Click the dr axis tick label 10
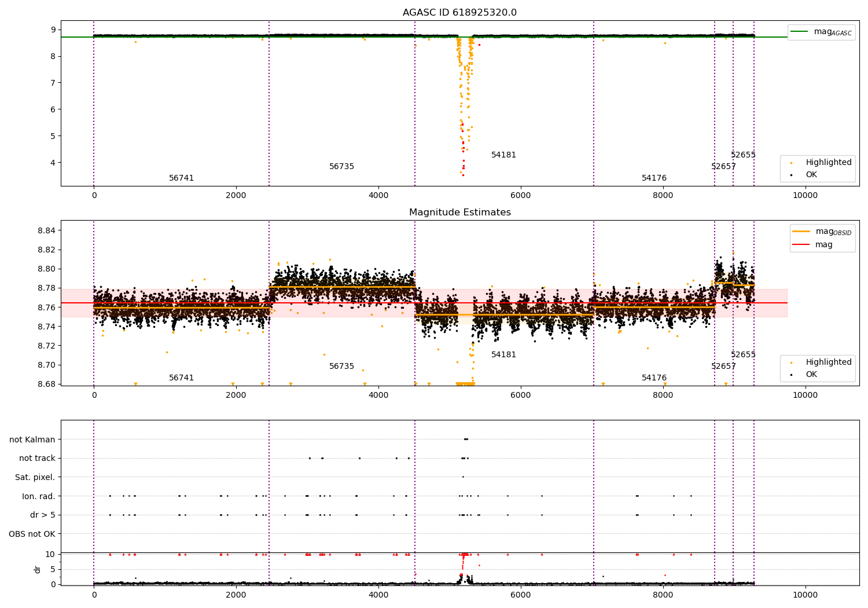 click(x=50, y=554)
